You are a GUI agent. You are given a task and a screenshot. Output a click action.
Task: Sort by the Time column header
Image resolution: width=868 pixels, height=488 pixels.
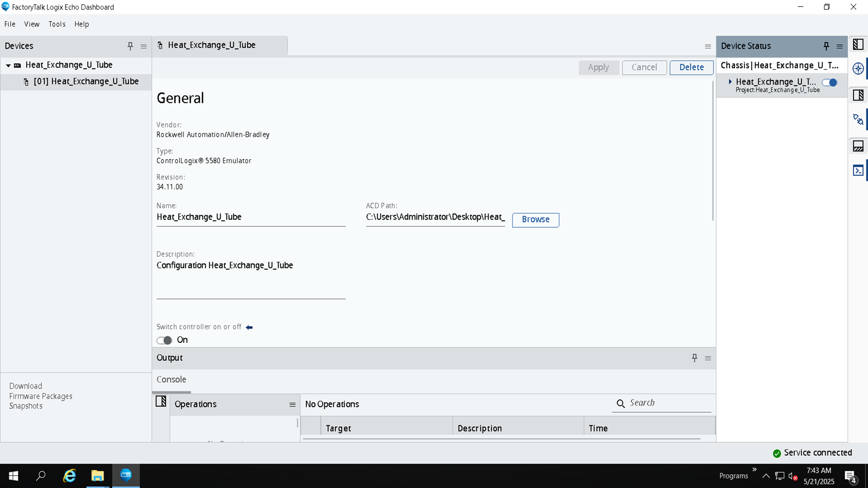pos(649,428)
